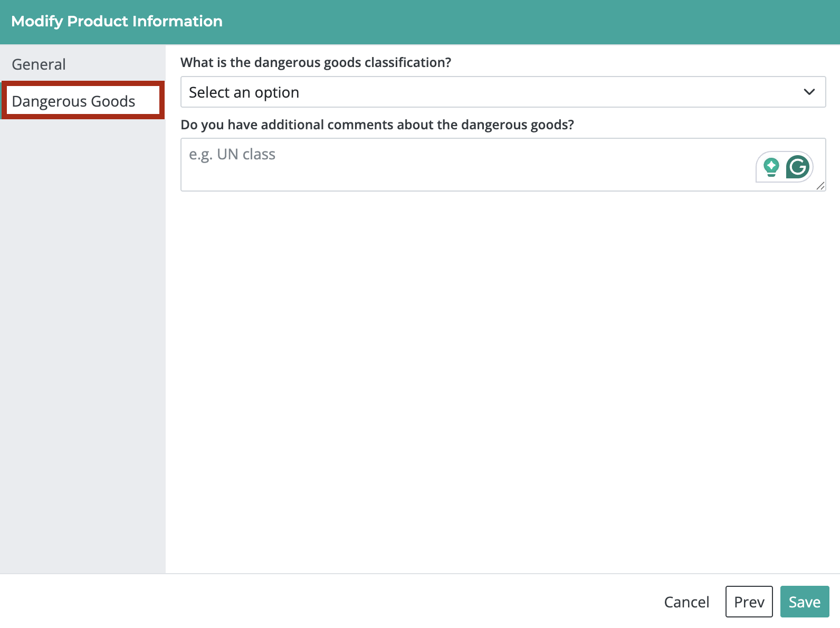Click the dangerous goods classification question label

click(316, 62)
